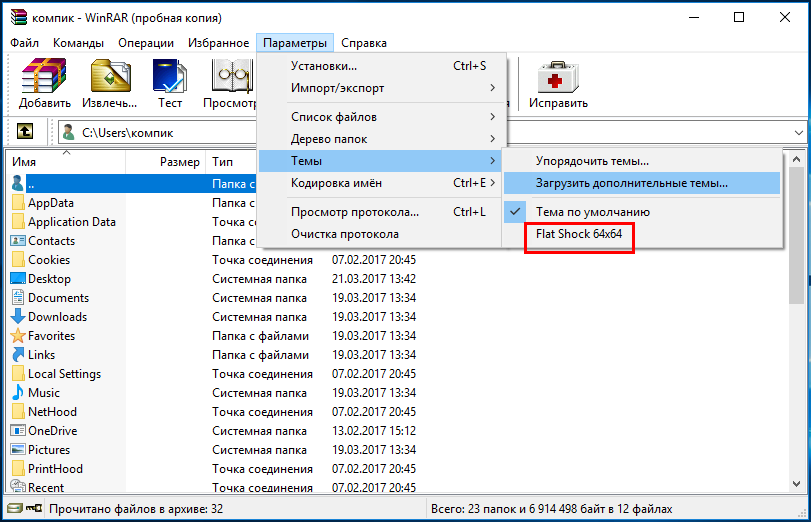Click the vertical scrollbar down arrow
Image resolution: width=811 pixels, height=522 pixels.
(797, 484)
